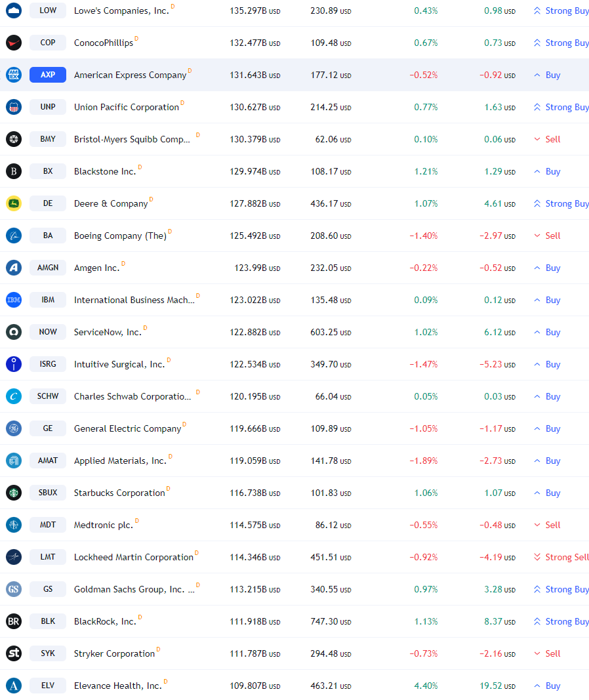Viewport: 589px width, 700px height.
Task: Open Applied Materials, Inc. link
Action: (x=120, y=461)
